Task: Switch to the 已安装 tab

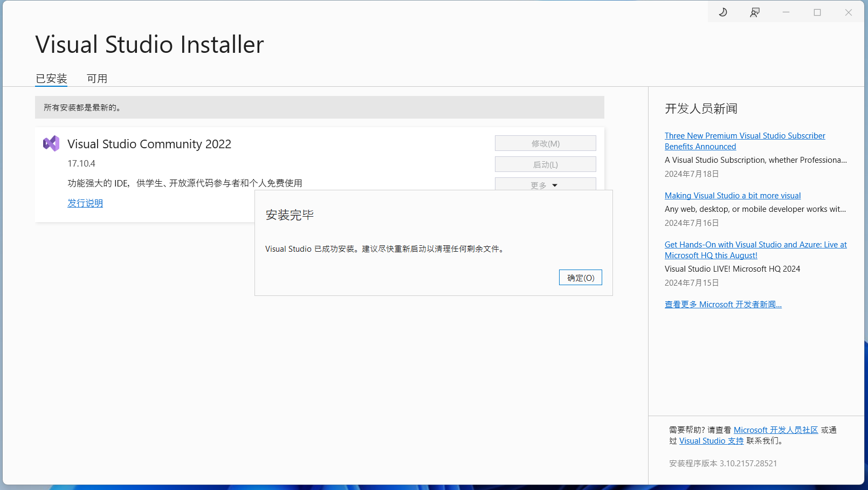Action: pos(51,79)
